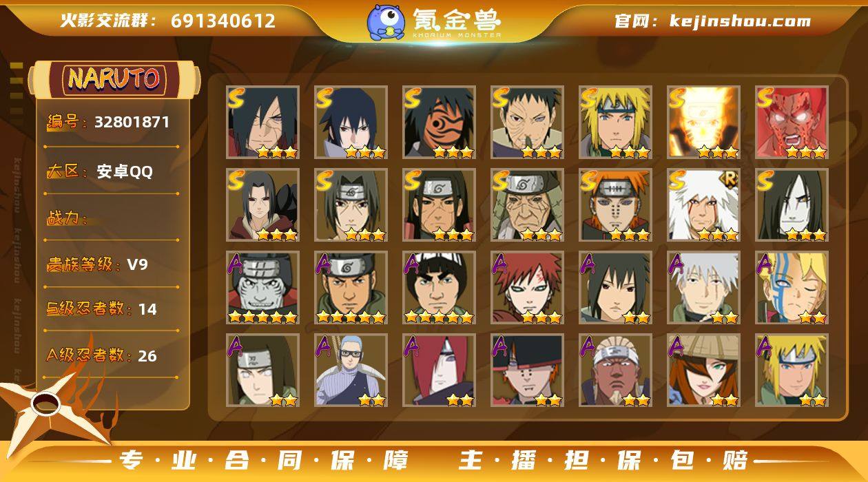Select the orange-haired pierced-face ninja
Viewport: 868px width, 482px height.
[616, 205]
